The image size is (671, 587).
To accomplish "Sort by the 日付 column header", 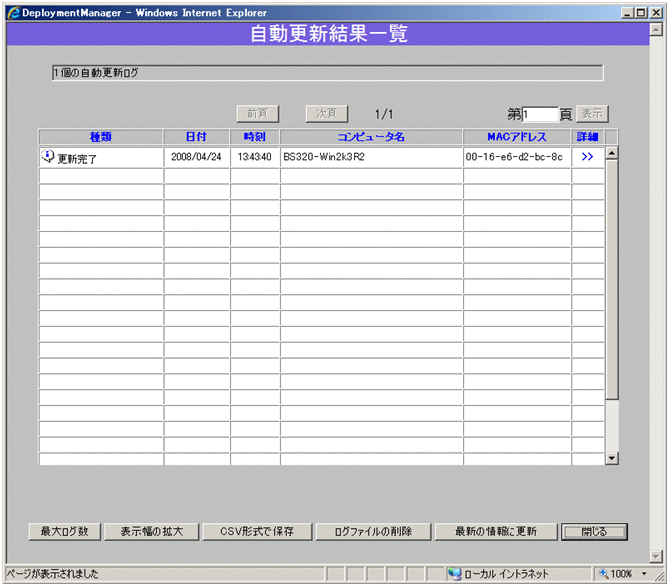I will click(196, 137).
